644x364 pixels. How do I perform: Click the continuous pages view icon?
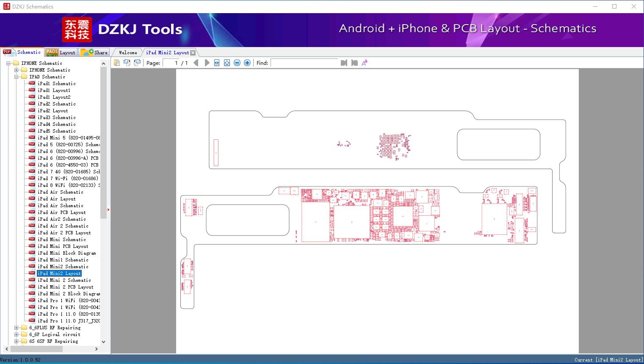point(137,62)
